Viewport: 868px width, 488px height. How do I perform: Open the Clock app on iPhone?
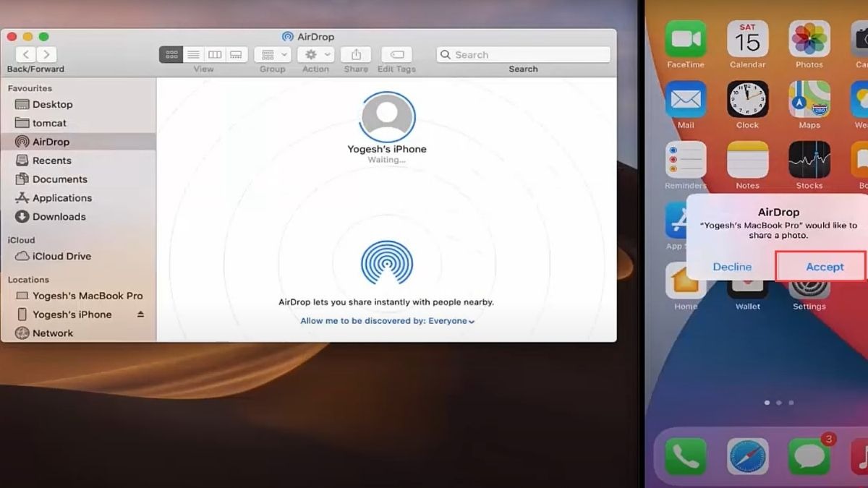747,100
